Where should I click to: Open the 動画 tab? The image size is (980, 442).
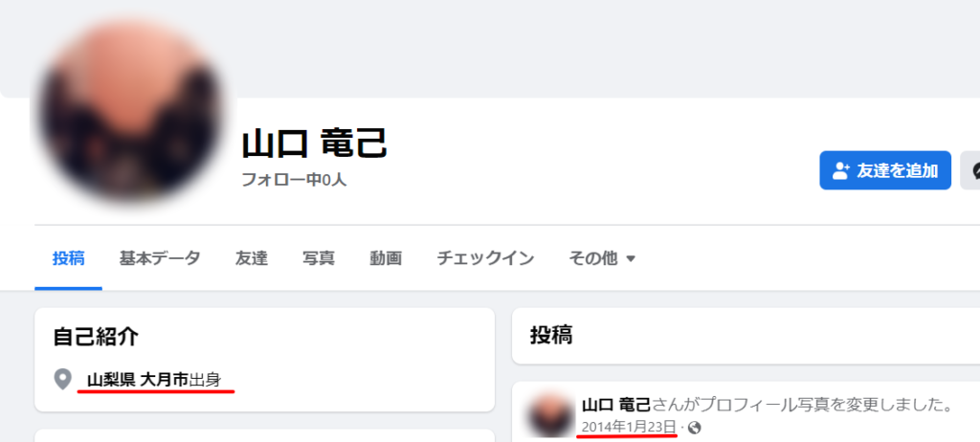click(x=385, y=257)
